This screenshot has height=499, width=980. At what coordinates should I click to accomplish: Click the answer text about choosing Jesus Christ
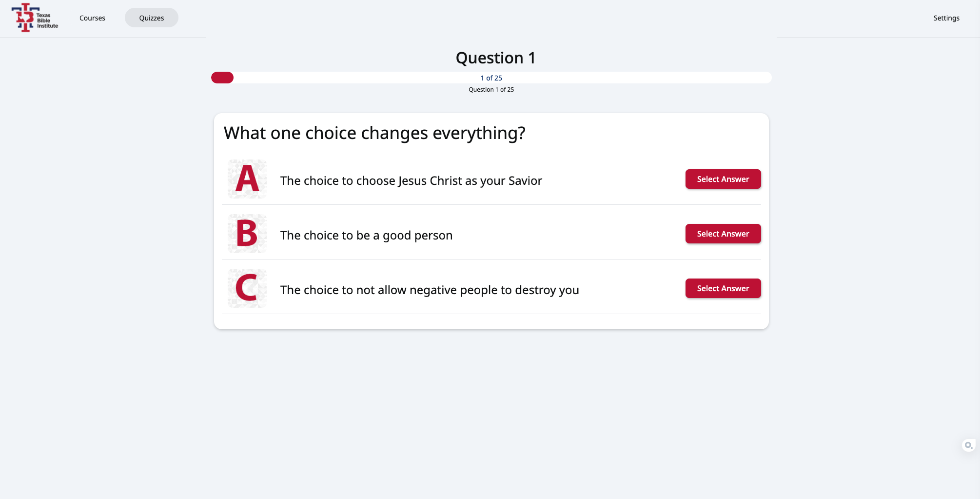[x=411, y=180]
